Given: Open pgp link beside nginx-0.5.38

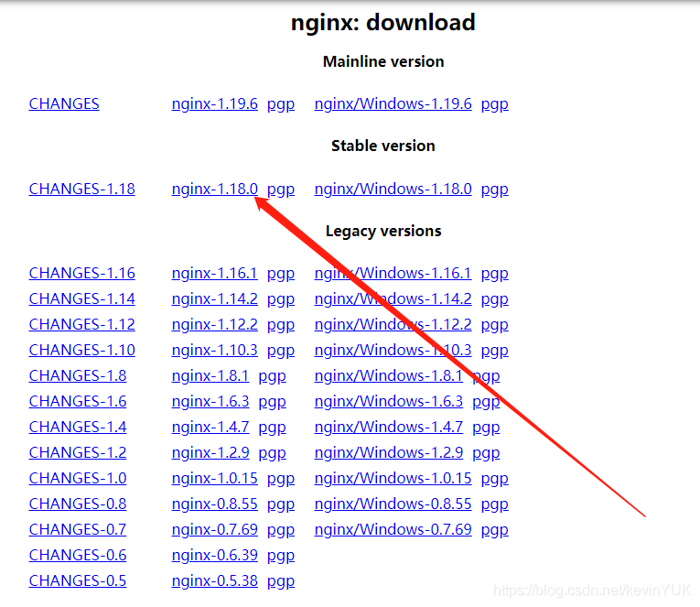Looking at the screenshot, I should (x=281, y=581).
